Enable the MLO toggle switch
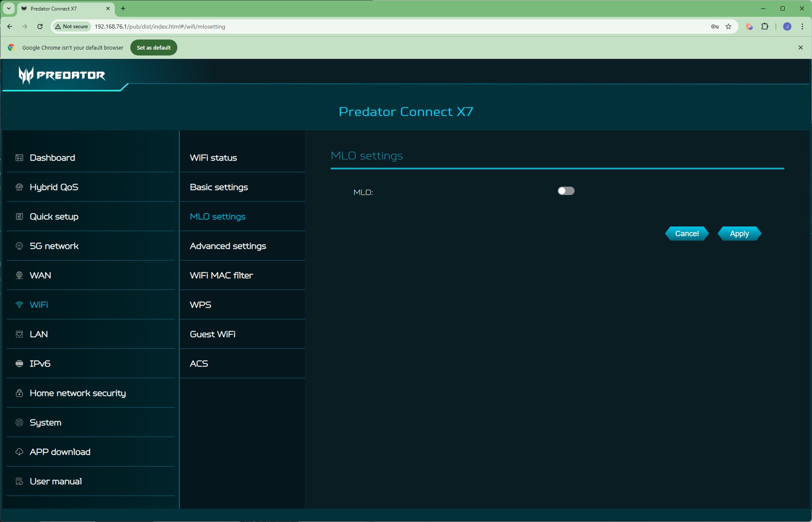Screen dimensions: 812x522 click(x=566, y=191)
